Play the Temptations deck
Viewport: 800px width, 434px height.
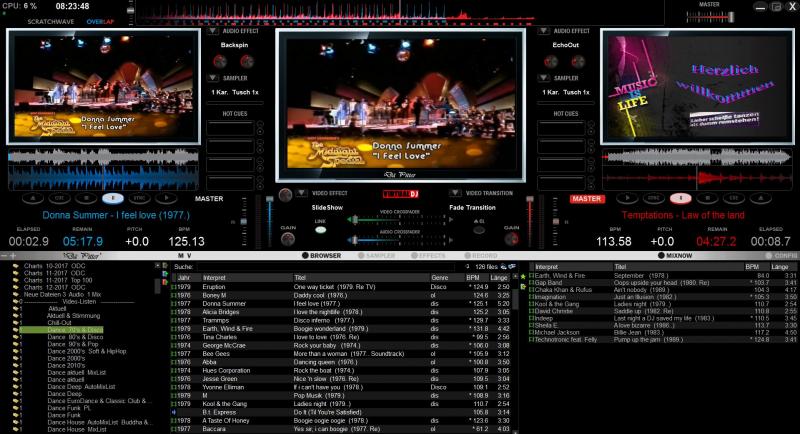click(628, 198)
